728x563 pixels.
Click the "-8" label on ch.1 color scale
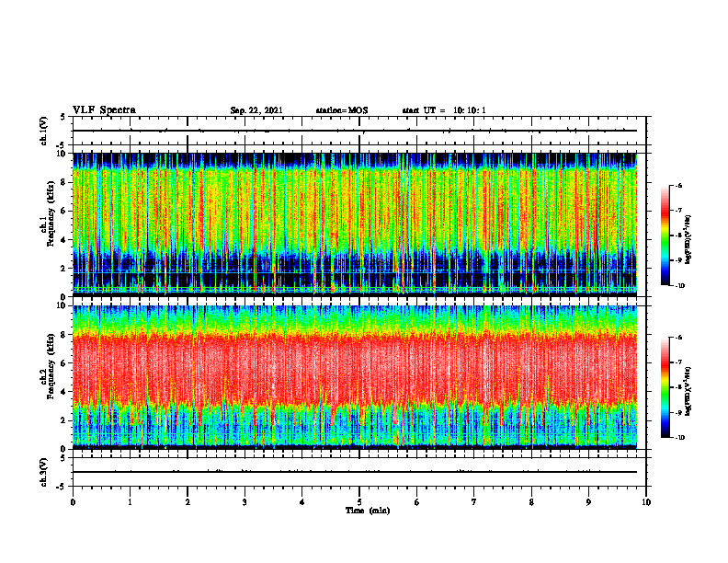678,236
